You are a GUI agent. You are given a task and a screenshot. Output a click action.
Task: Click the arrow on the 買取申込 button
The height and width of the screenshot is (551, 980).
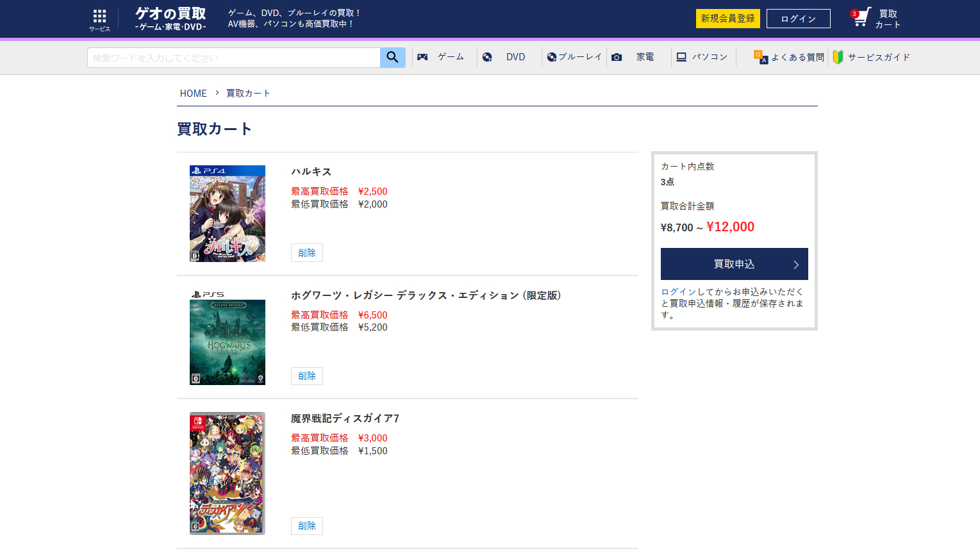(796, 265)
